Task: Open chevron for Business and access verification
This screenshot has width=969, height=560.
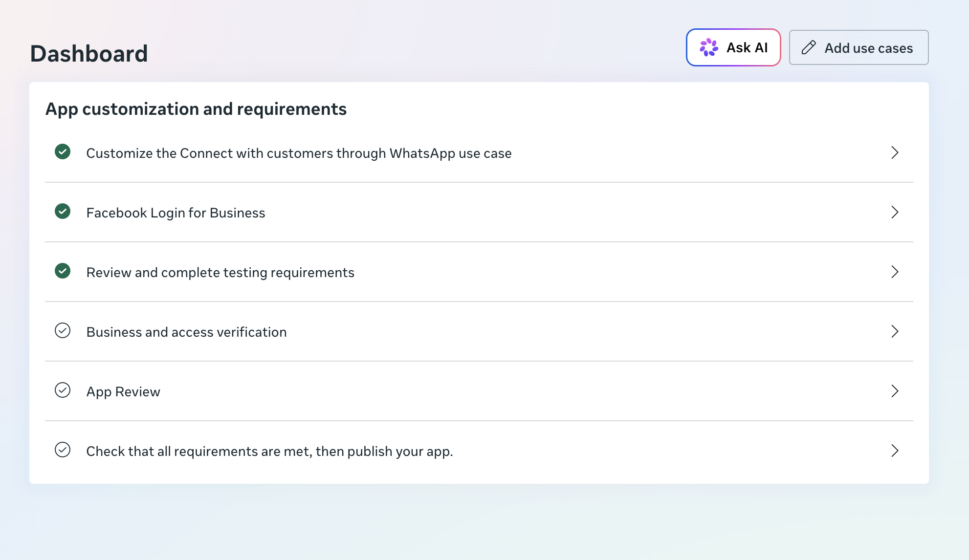Action: click(895, 331)
